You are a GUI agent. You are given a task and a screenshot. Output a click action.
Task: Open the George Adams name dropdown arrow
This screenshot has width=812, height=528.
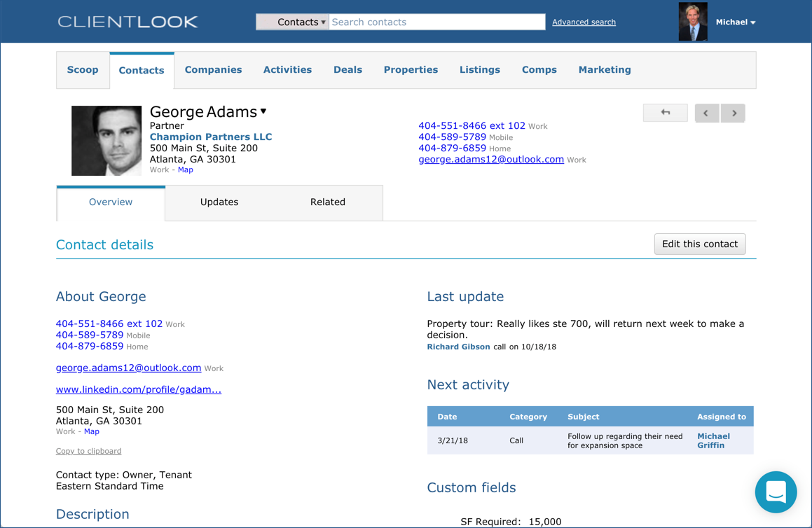pos(263,111)
